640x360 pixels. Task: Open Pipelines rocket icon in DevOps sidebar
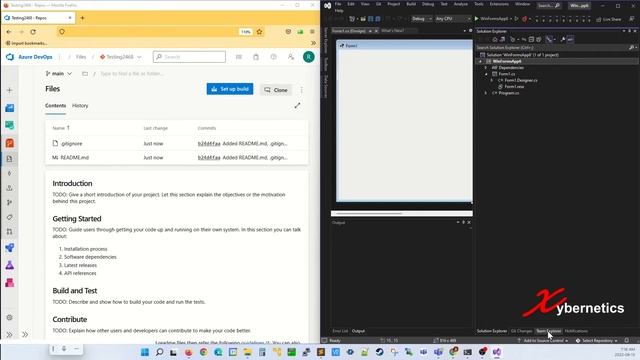point(10,248)
